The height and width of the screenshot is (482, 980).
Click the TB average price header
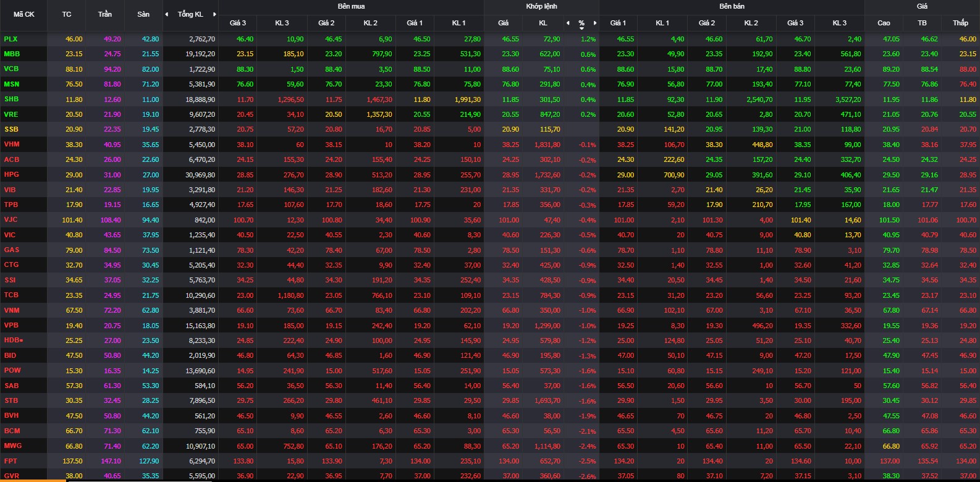click(x=922, y=23)
